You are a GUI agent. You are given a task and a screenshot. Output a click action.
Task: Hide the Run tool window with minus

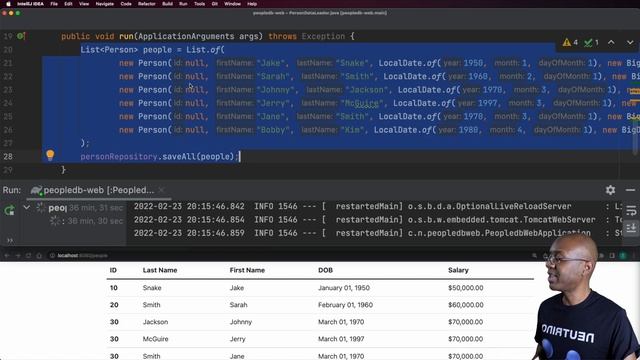[x=630, y=190]
